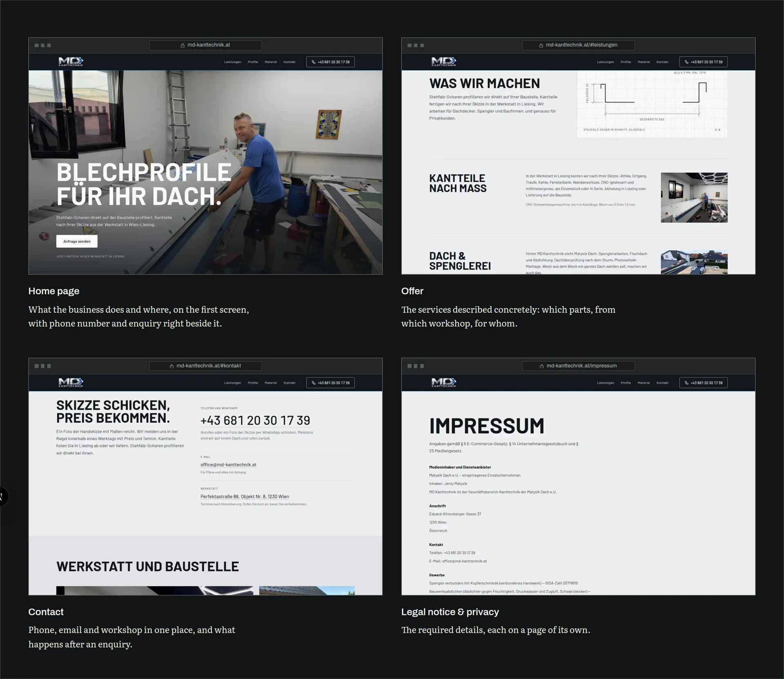The width and height of the screenshot is (784, 679).
Task: Open Leistungen menu in Home page preview
Action: point(232,62)
